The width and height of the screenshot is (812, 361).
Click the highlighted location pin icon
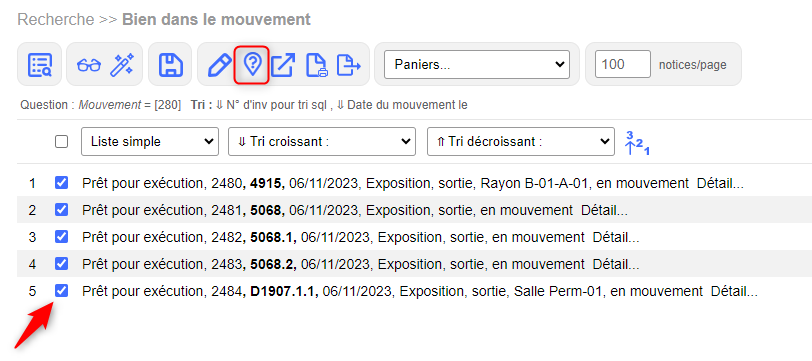click(252, 65)
